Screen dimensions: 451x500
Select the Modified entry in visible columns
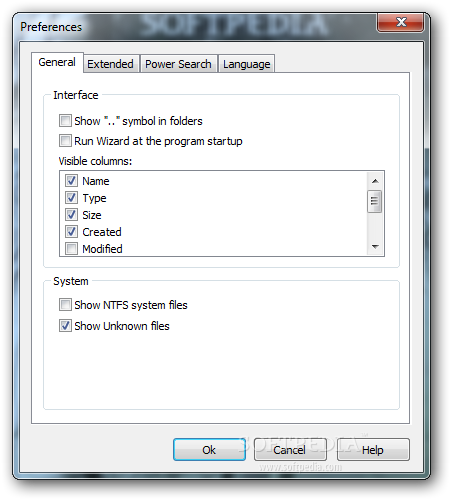click(x=102, y=249)
